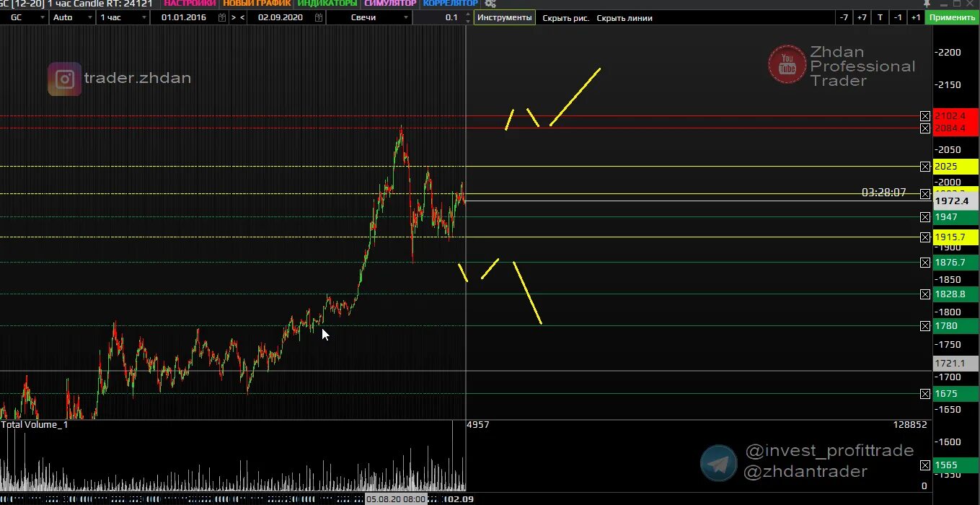
Task: Click the volume value 4957
Action: pos(478,425)
